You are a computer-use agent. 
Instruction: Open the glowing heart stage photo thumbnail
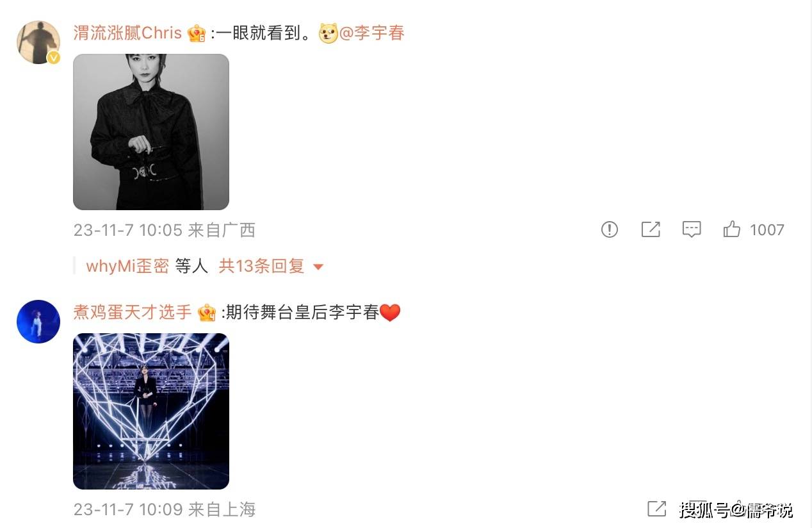pyautogui.click(x=151, y=411)
